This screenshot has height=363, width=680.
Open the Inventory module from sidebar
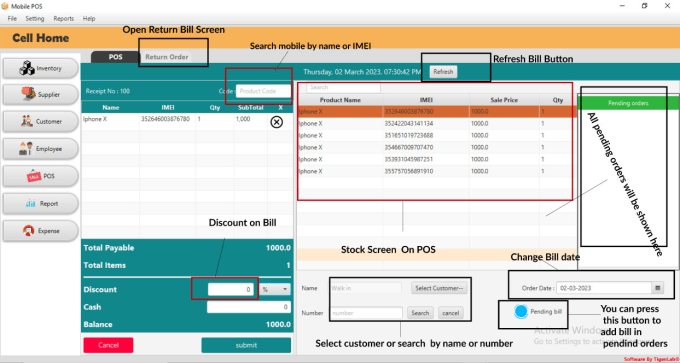click(x=41, y=68)
